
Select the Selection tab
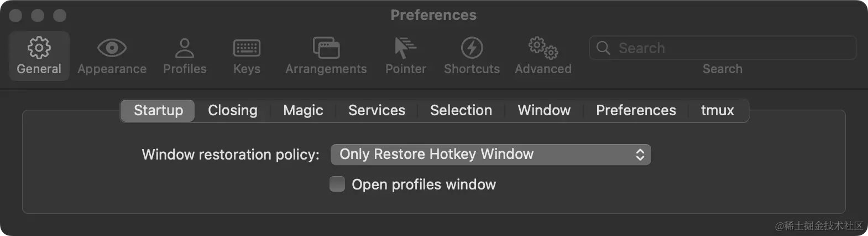pyautogui.click(x=461, y=110)
